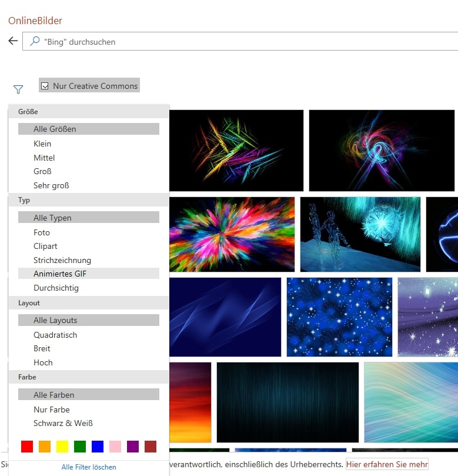Toggle Nur Creative Commons checkbox
The height and width of the screenshot is (476, 458).
[x=45, y=86]
